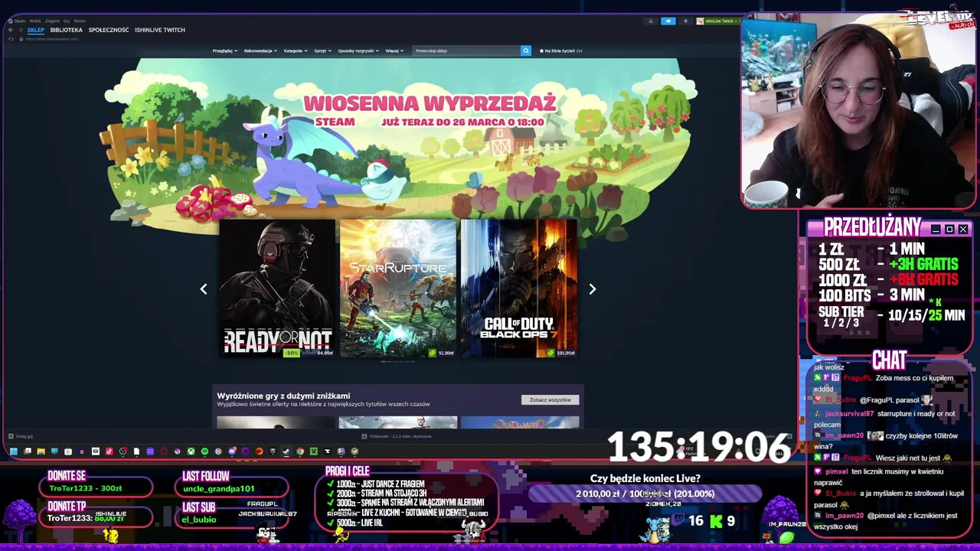
Task: Open Google Chrome from the taskbar
Action: coord(300,452)
